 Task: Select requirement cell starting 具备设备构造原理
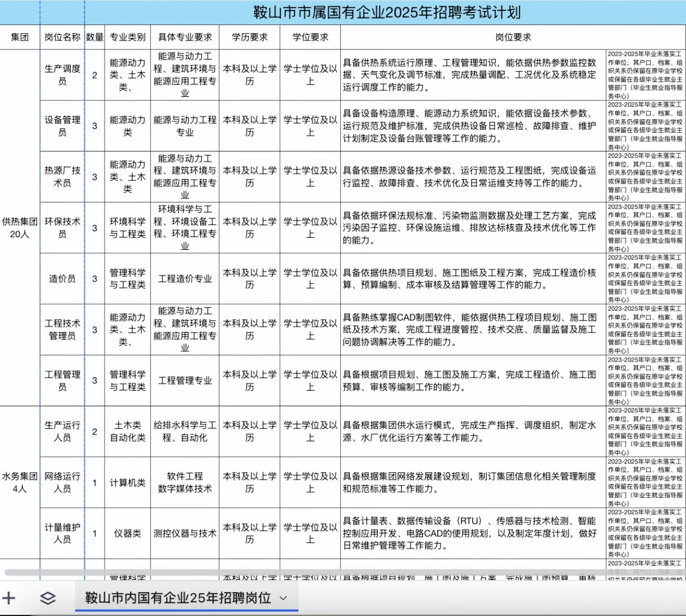pos(473,125)
